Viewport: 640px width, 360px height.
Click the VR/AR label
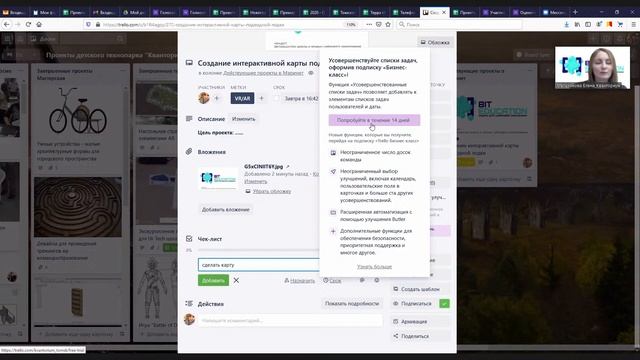click(242, 98)
